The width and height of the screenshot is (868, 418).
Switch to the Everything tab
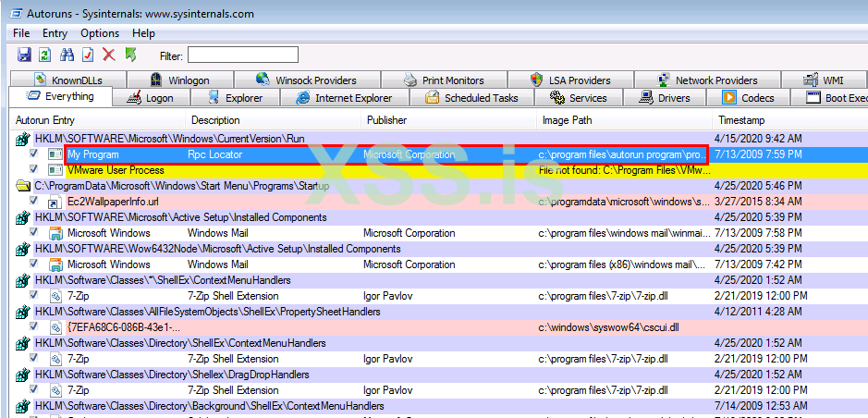pyautogui.click(x=61, y=96)
